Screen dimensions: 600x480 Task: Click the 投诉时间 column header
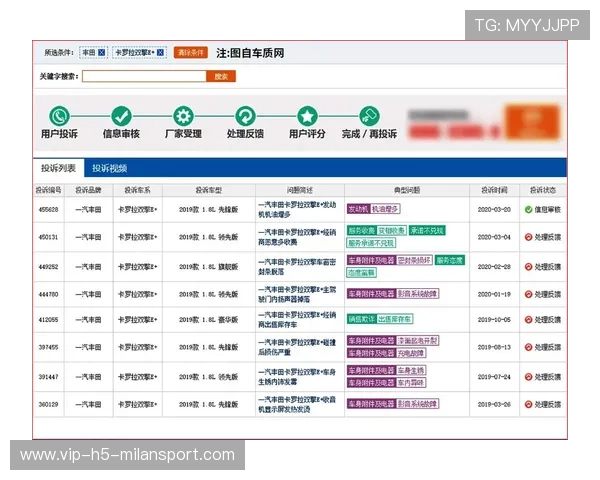(494, 190)
